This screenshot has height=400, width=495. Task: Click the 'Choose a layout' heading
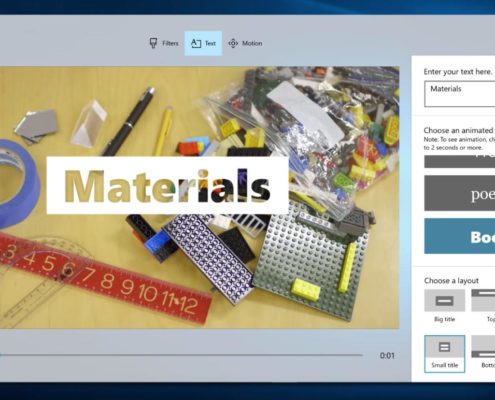(x=451, y=281)
